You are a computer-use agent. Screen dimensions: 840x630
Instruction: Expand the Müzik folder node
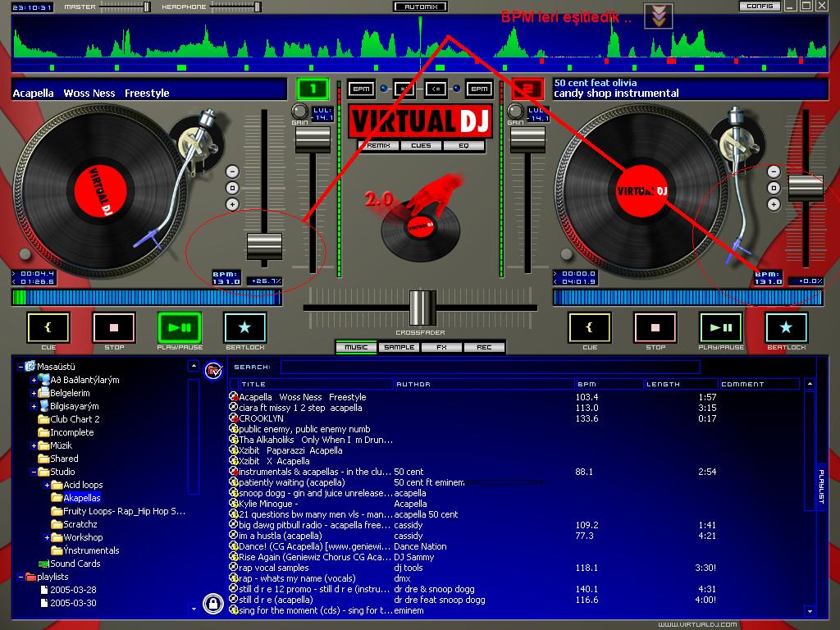pyautogui.click(x=34, y=445)
